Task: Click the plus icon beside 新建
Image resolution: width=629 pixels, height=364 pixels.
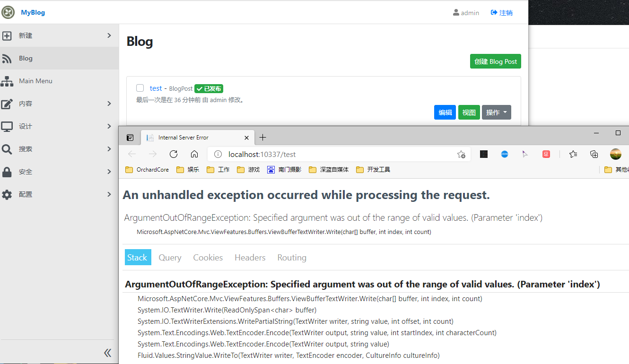Action: click(7, 35)
